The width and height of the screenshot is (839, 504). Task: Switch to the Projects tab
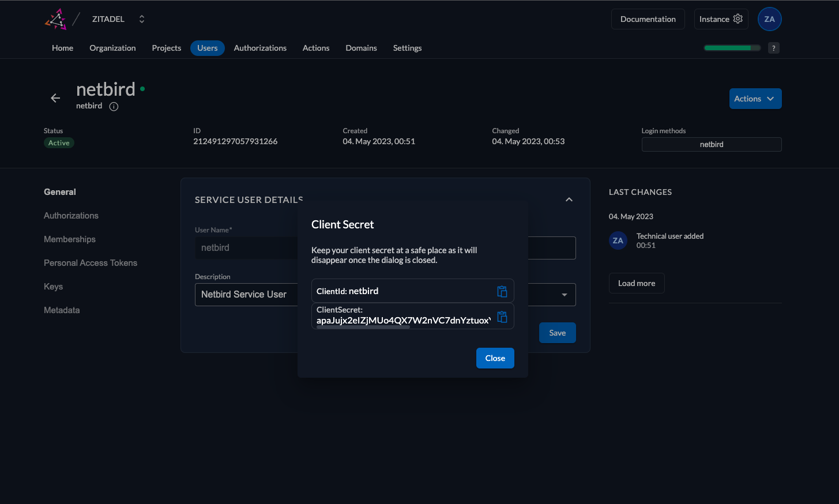tap(166, 48)
